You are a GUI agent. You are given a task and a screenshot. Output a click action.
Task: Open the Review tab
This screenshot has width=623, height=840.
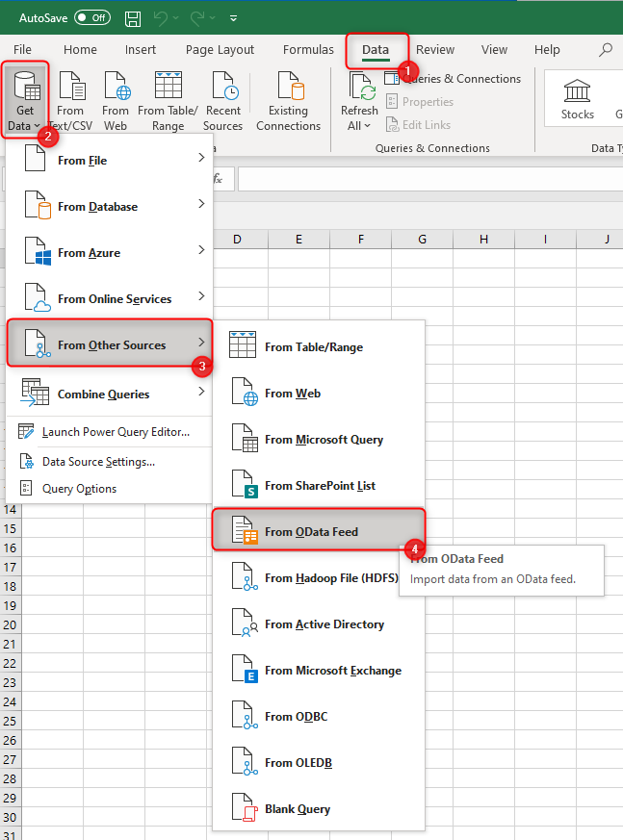pos(435,49)
